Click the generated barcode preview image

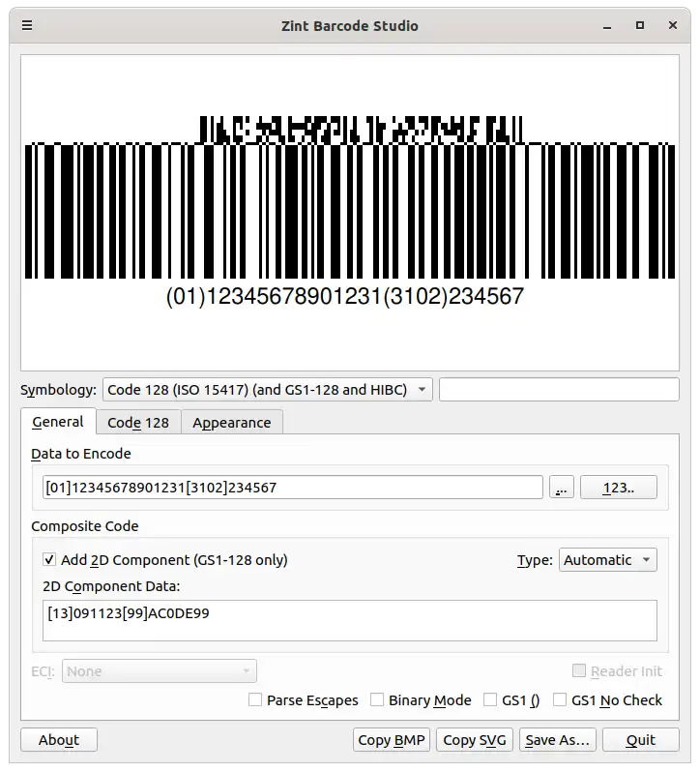350,213
